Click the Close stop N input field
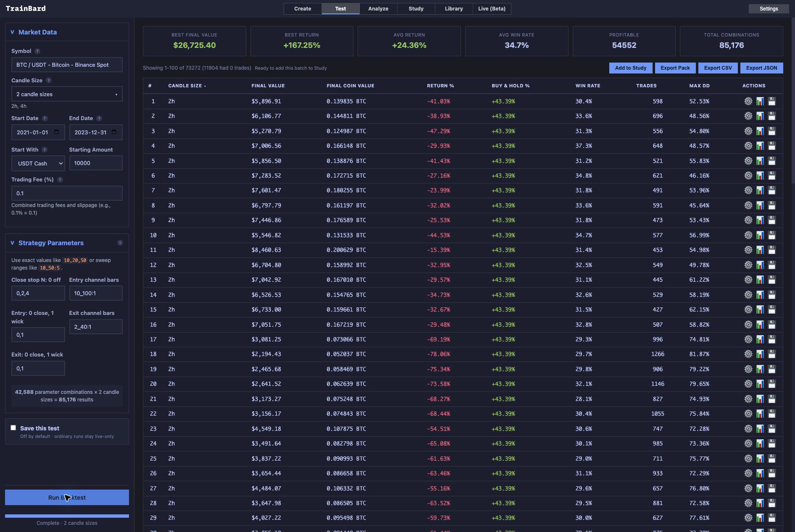This screenshot has width=795, height=532. pyautogui.click(x=38, y=293)
